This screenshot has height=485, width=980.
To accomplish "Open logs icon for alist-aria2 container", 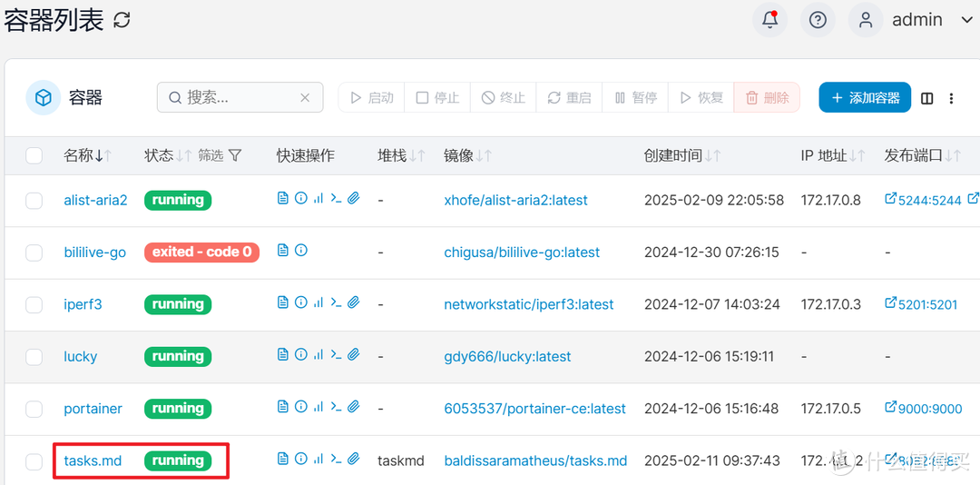I will [x=283, y=199].
